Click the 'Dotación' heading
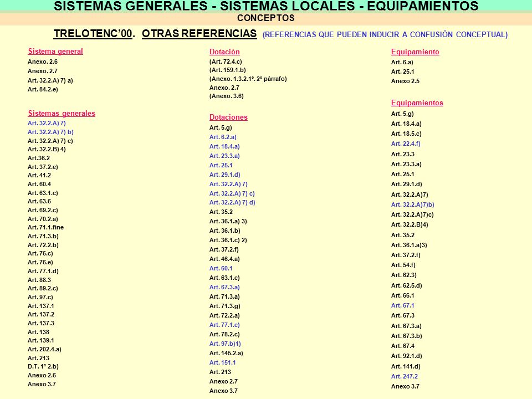The width and height of the screenshot is (532, 399). coord(224,52)
